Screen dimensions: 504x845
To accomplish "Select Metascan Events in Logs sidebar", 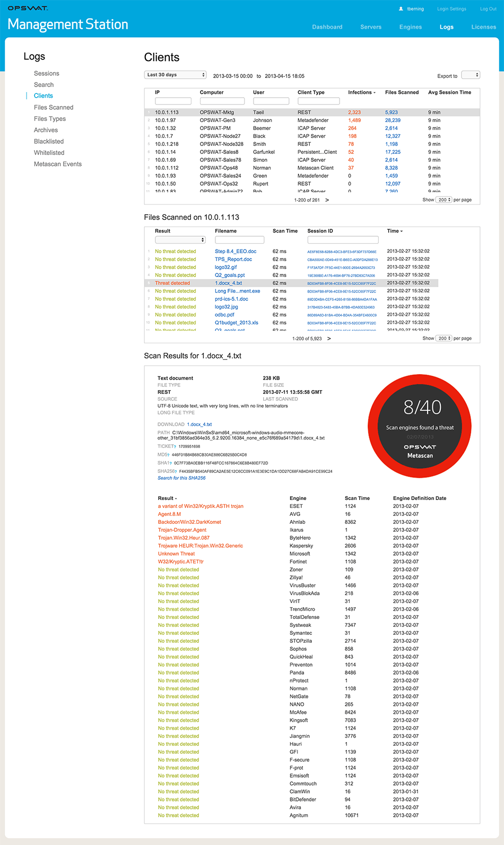I will coord(58,164).
